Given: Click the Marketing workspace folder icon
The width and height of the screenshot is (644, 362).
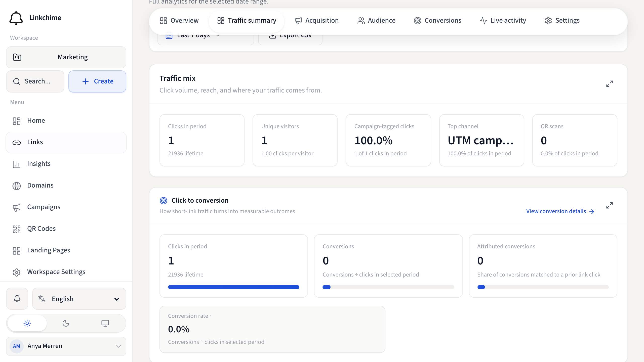Looking at the screenshot, I should 17,57.
